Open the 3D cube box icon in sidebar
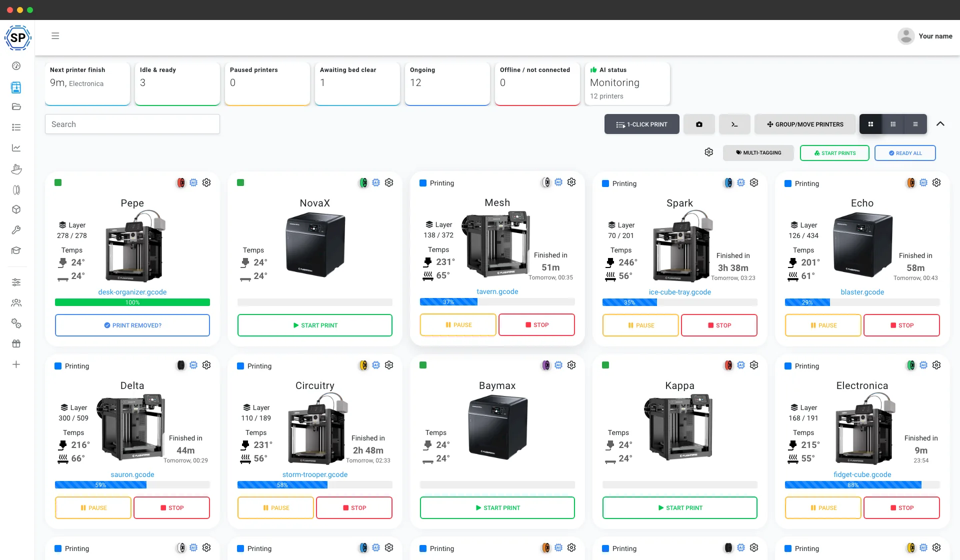960x560 pixels. pos(16,209)
